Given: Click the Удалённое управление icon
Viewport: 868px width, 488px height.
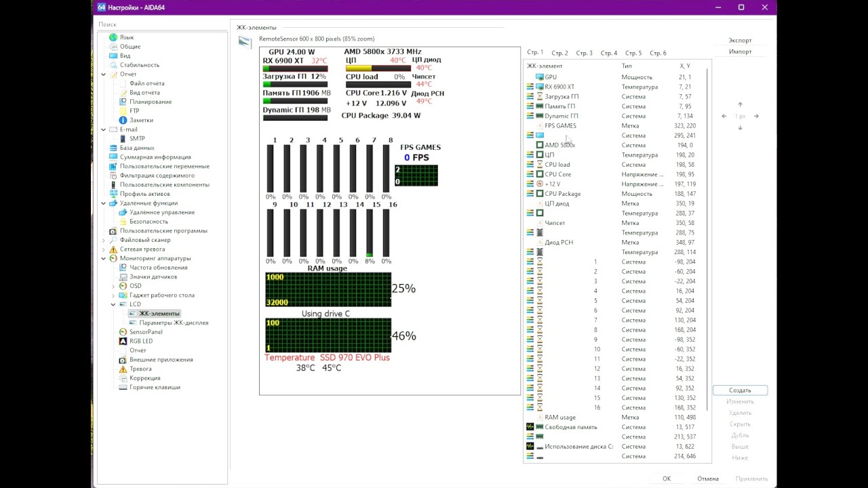Looking at the screenshot, I should click(x=123, y=212).
